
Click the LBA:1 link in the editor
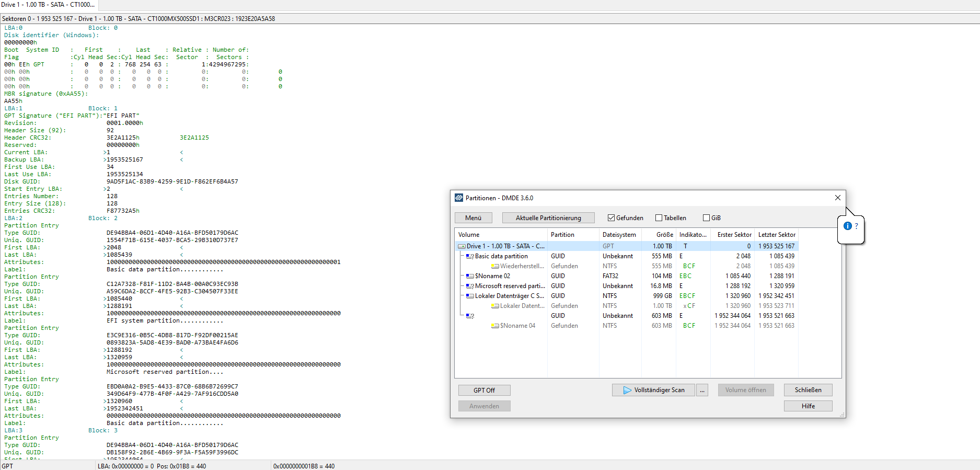14,109
